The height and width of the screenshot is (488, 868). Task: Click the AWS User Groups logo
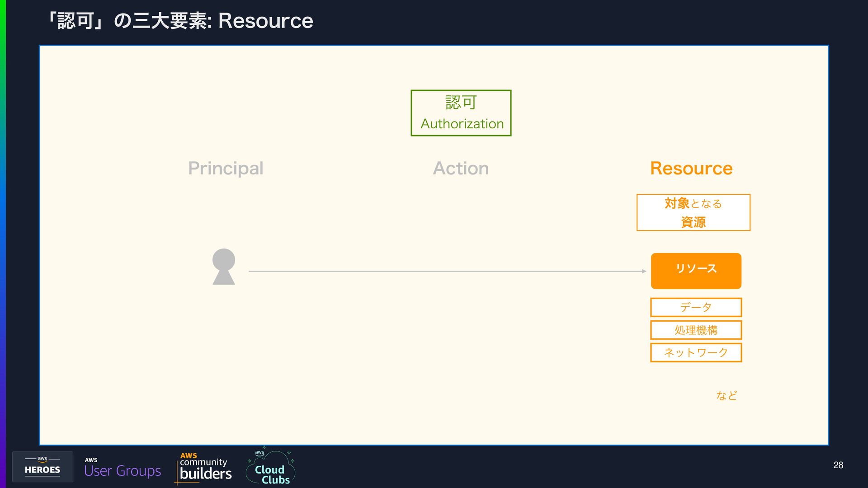pos(123,468)
